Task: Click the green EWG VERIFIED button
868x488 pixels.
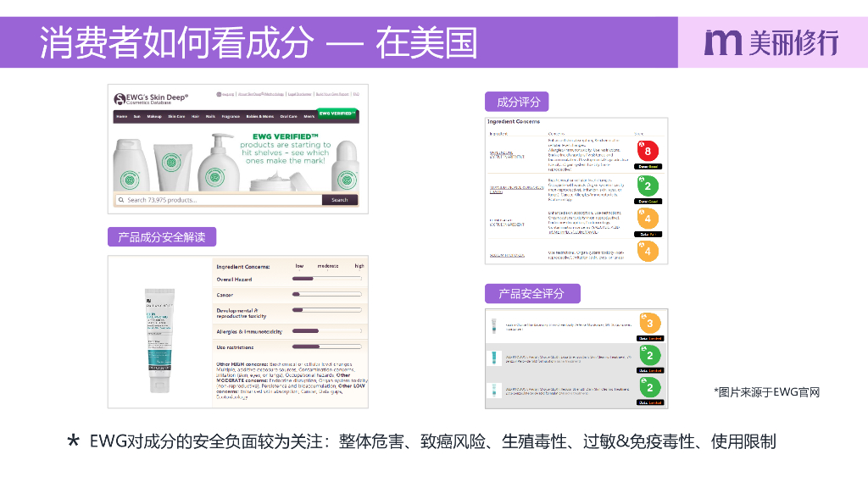Action: click(x=337, y=114)
